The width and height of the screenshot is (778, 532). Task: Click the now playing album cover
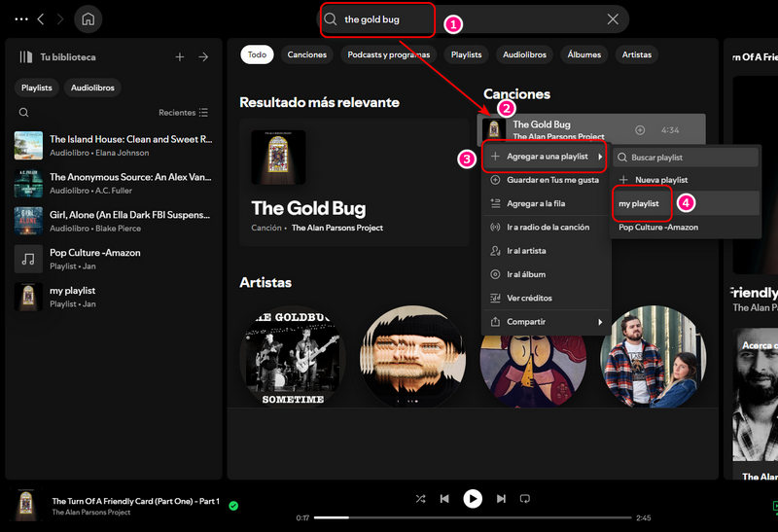pos(26,505)
